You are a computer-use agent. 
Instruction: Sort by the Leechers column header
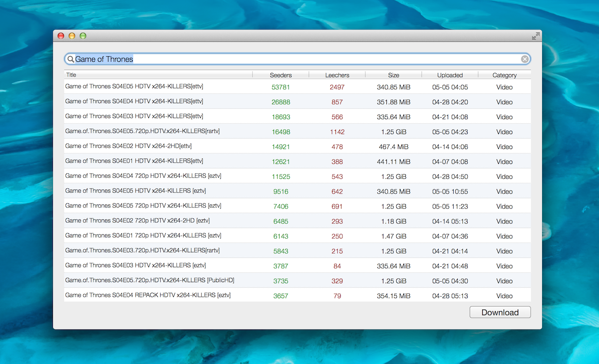point(337,75)
